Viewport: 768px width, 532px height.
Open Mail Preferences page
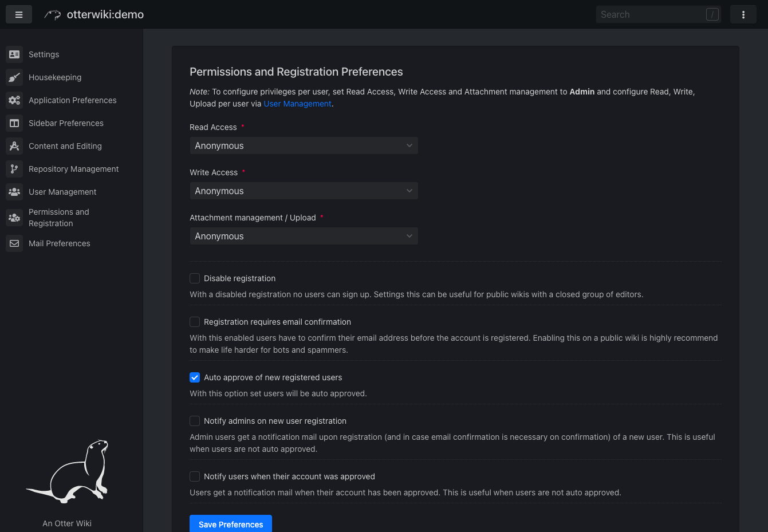[60, 243]
